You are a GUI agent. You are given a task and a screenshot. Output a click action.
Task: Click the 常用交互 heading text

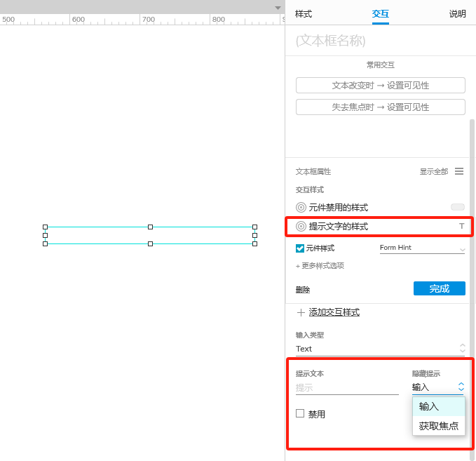pos(381,65)
